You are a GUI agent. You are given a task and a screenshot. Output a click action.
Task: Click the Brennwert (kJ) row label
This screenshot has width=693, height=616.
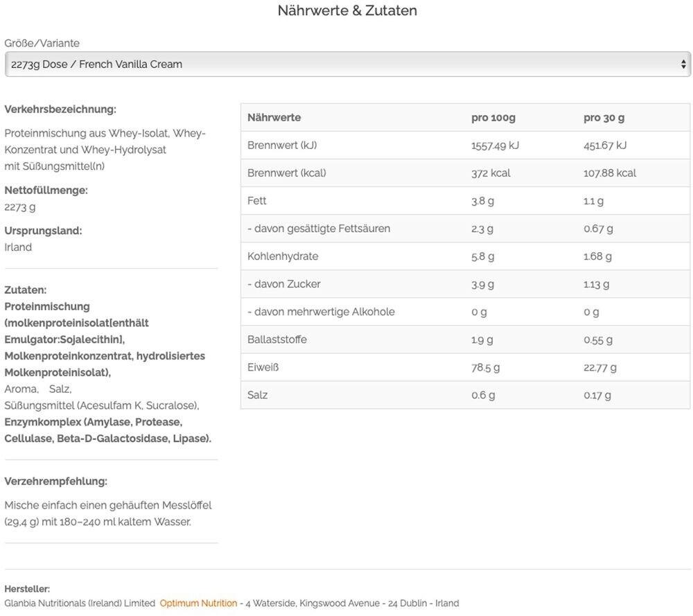282,146
